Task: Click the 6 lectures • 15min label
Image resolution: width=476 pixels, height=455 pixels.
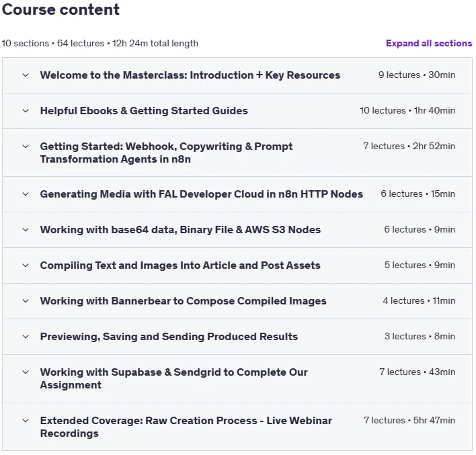Action: (x=418, y=194)
